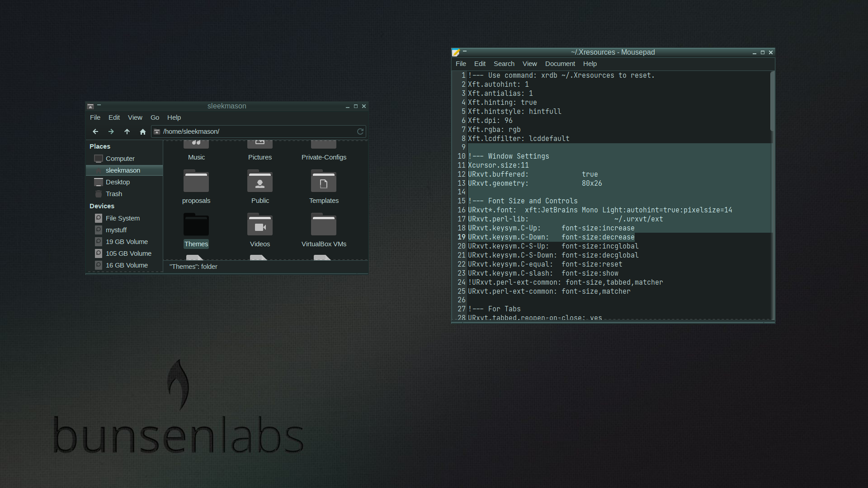Open Go menu in file manager
Viewport: 868px width, 488px height.
(155, 117)
